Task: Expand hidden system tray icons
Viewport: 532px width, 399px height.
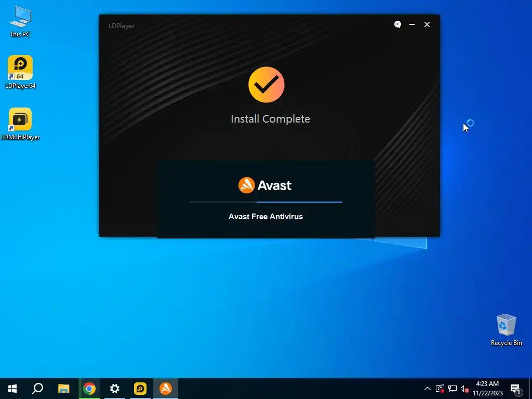Action: 428,389
